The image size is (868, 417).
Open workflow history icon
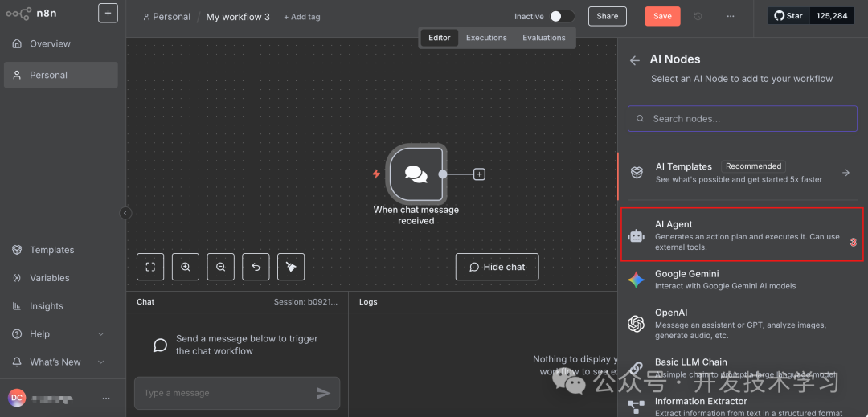point(698,17)
